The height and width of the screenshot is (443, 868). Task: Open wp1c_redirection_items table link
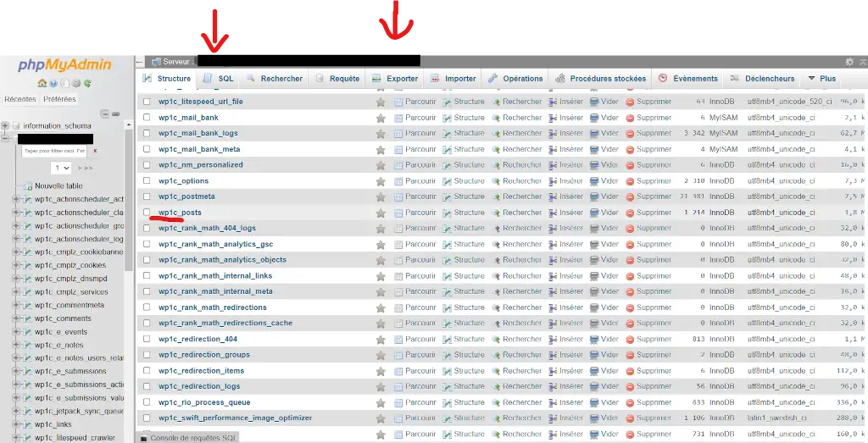(x=202, y=370)
